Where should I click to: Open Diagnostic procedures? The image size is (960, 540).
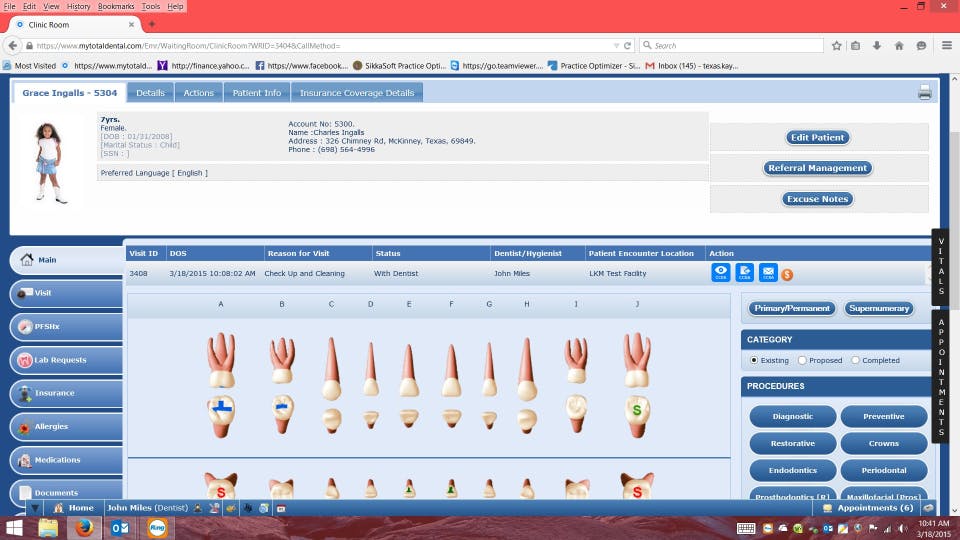[792, 416]
